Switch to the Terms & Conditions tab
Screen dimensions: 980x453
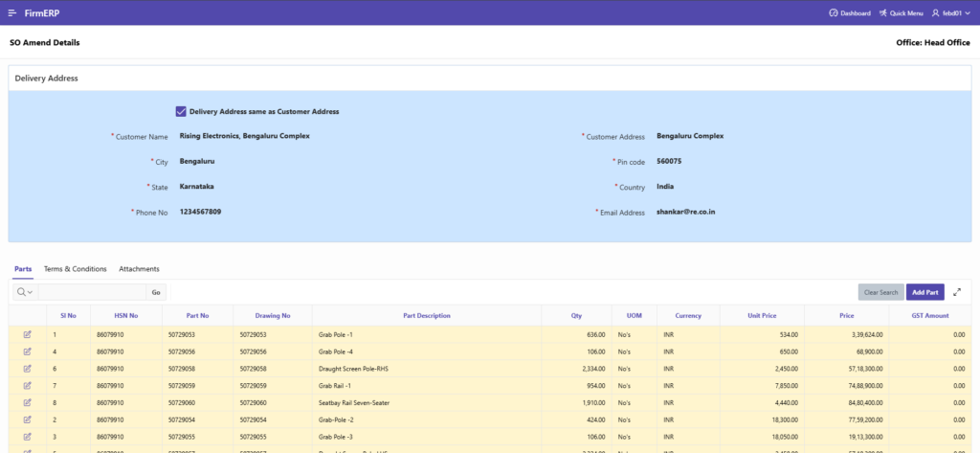pyautogui.click(x=76, y=269)
